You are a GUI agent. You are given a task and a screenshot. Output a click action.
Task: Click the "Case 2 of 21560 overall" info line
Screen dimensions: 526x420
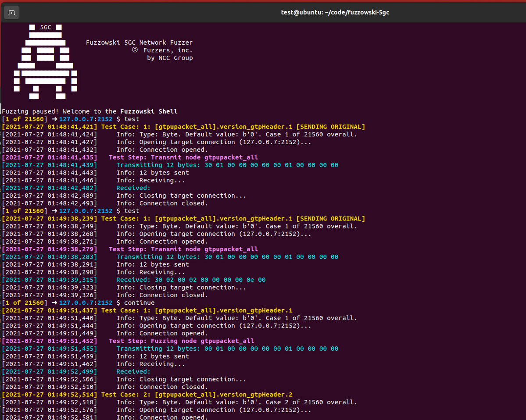tap(236, 402)
